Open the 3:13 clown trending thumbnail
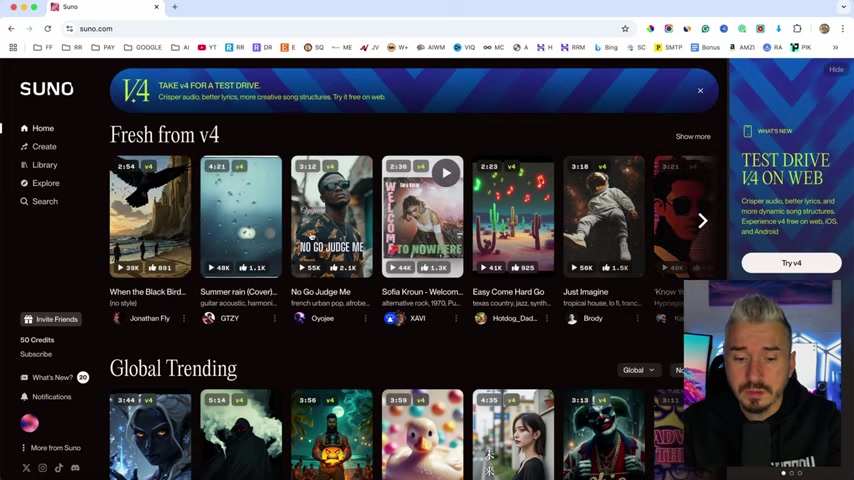This screenshot has height=480, width=854. 604,435
